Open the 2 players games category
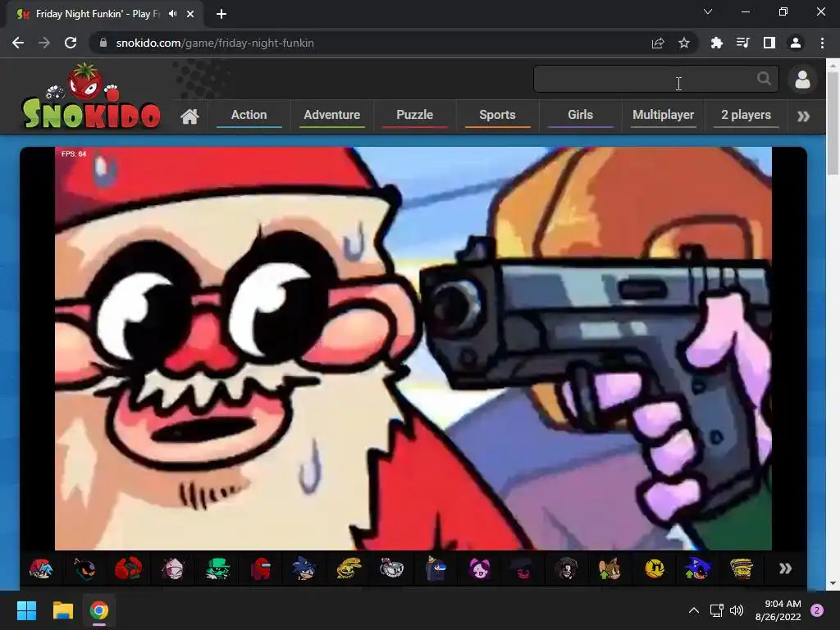The image size is (840, 630). (746, 115)
